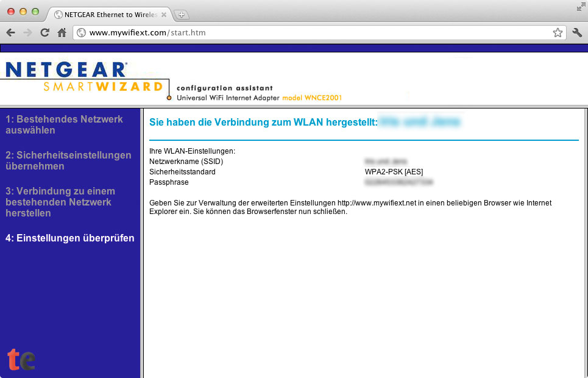The image size is (588, 378).
Task: Click the browser forward arrow
Action: tap(27, 33)
